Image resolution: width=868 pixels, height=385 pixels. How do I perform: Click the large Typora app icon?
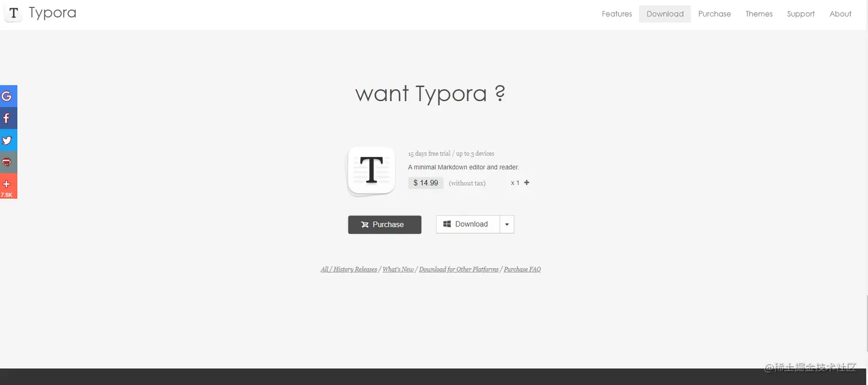(x=371, y=171)
